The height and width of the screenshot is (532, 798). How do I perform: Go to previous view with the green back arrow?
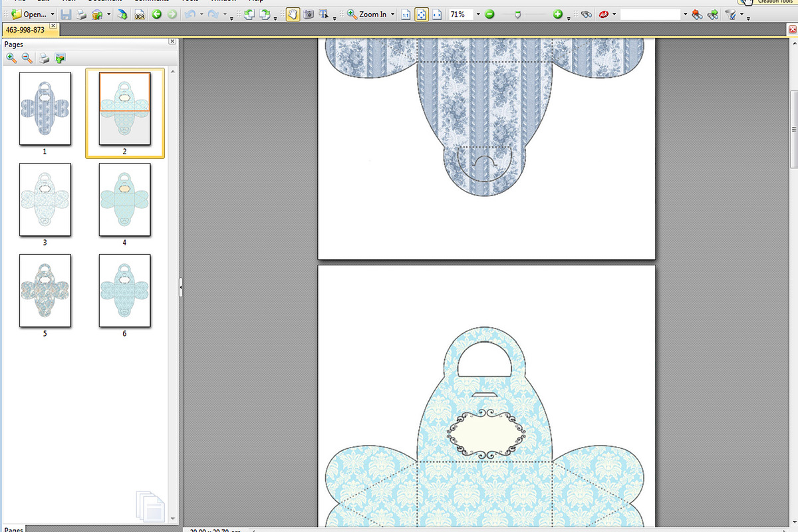157,14
